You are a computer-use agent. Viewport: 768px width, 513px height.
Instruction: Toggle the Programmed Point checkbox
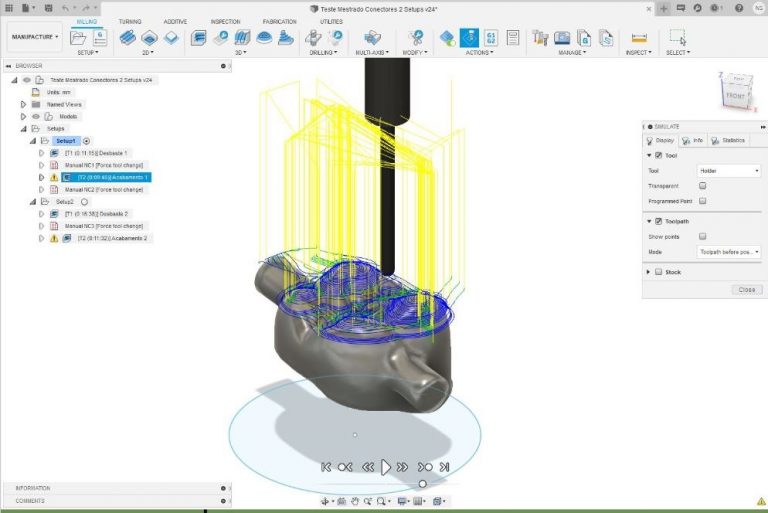tap(703, 201)
